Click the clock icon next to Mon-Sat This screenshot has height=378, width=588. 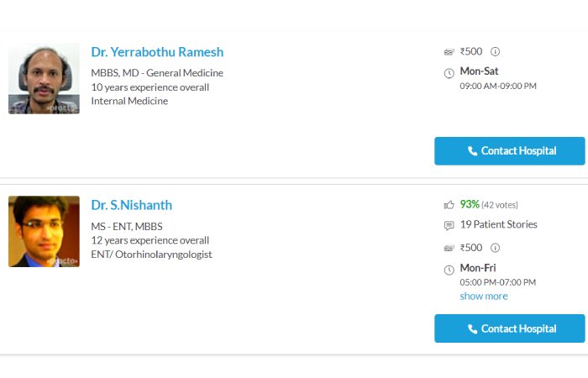pyautogui.click(x=449, y=73)
